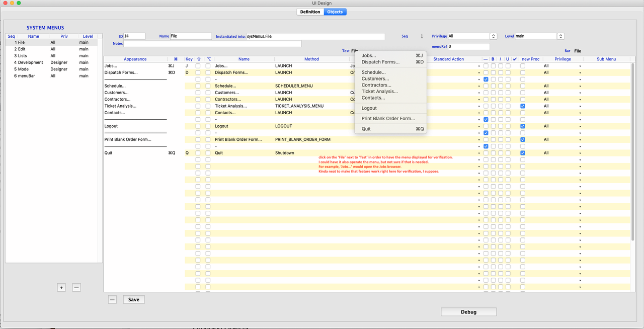Choose Dispatch Forms... in the popup menu

click(x=390, y=62)
